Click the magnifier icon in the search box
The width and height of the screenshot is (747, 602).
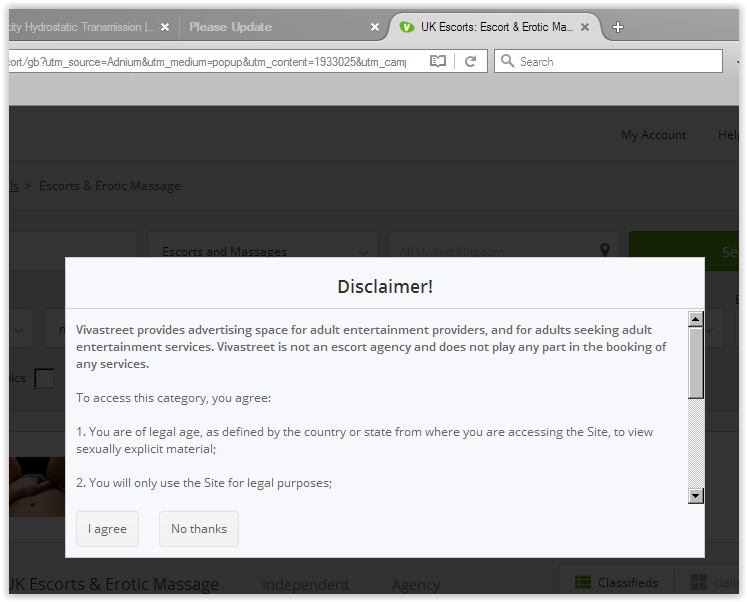(x=507, y=61)
